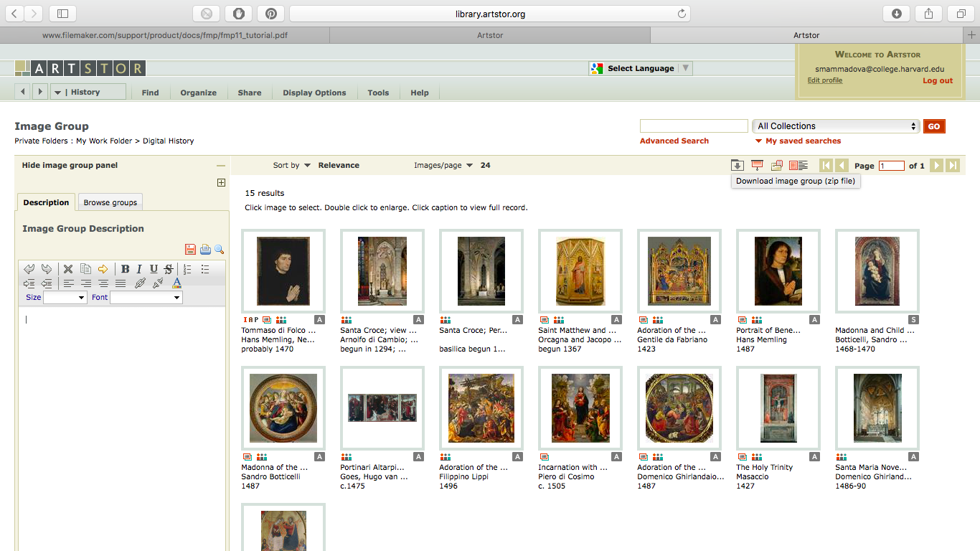This screenshot has height=551, width=980.
Task: Open the text color picker
Action: pyautogui.click(x=176, y=283)
